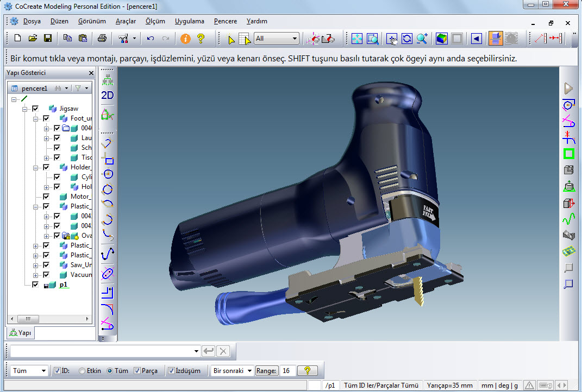582x392 pixels.
Task: Copy selection using the toolbar copy icon
Action: (x=67, y=38)
